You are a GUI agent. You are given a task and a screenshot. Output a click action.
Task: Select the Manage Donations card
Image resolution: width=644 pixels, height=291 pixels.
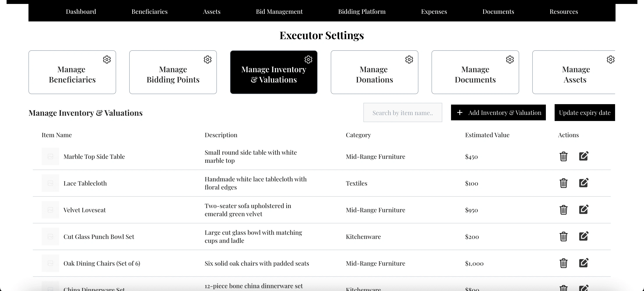click(375, 72)
